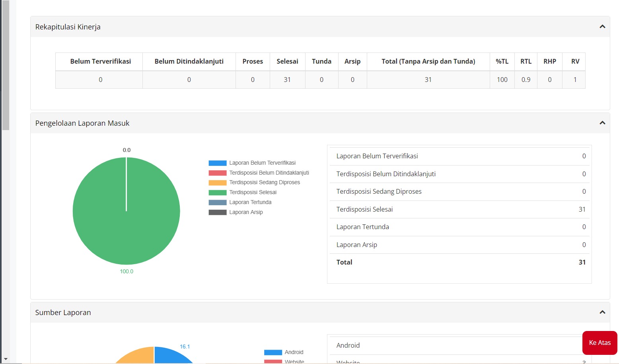
Task: Click the Tunda column header
Action: tap(321, 61)
